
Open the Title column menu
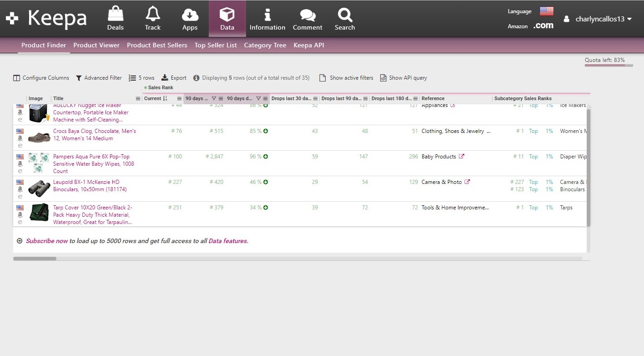point(138,98)
